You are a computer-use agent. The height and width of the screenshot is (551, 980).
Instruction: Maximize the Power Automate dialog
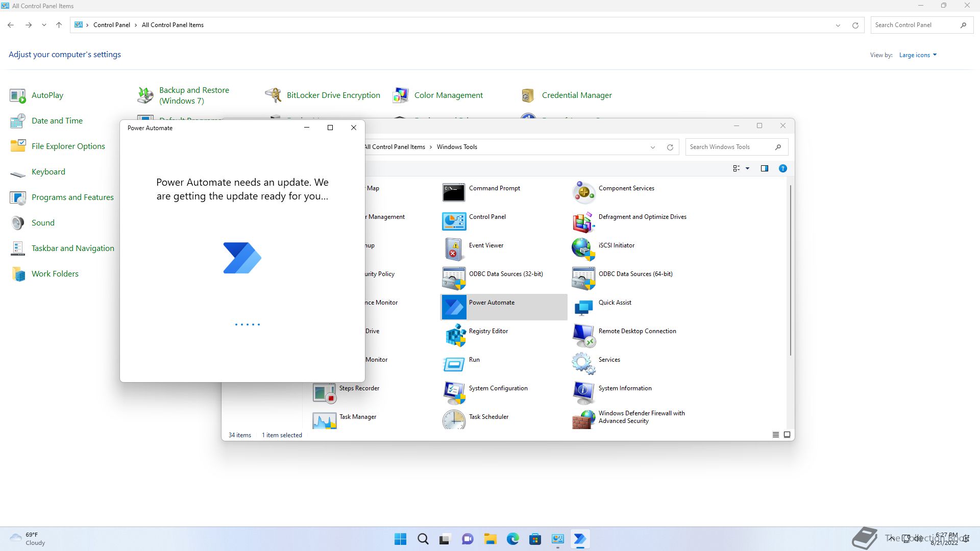point(330,128)
